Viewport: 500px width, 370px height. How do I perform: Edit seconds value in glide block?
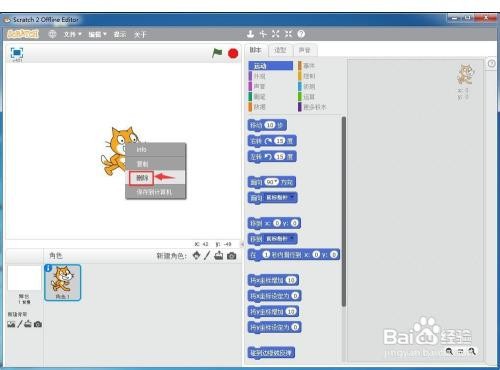coord(266,255)
